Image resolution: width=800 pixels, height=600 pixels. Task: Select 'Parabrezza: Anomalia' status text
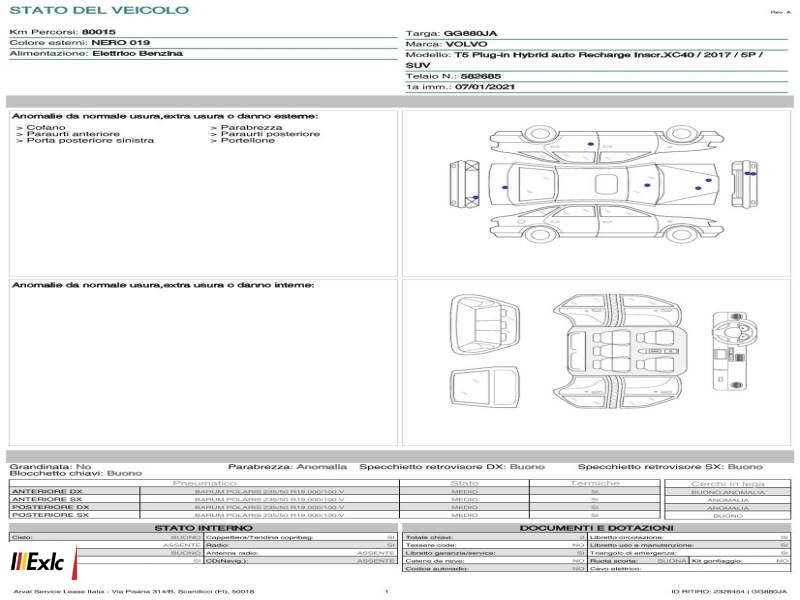tap(287, 466)
